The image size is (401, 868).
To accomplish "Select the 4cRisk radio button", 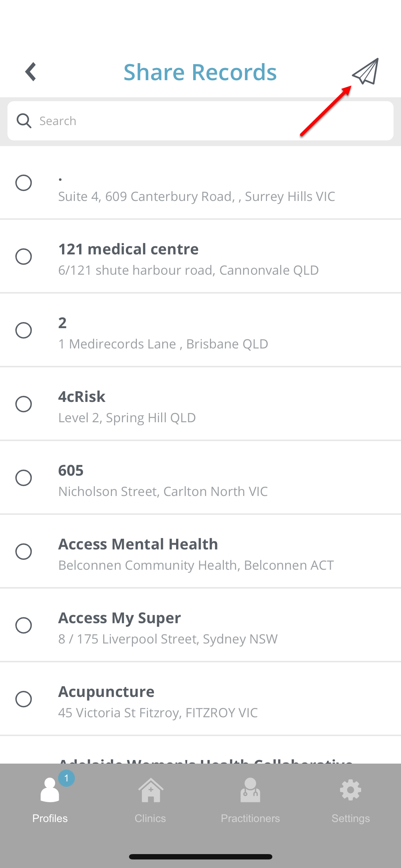I will (24, 404).
